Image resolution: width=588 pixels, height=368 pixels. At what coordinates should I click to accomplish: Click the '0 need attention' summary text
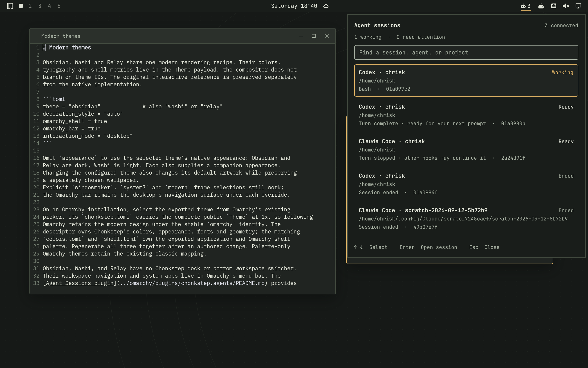point(421,37)
